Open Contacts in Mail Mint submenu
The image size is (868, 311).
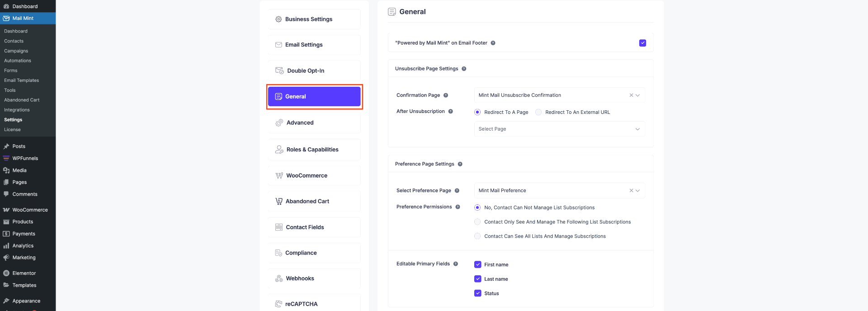coord(14,41)
